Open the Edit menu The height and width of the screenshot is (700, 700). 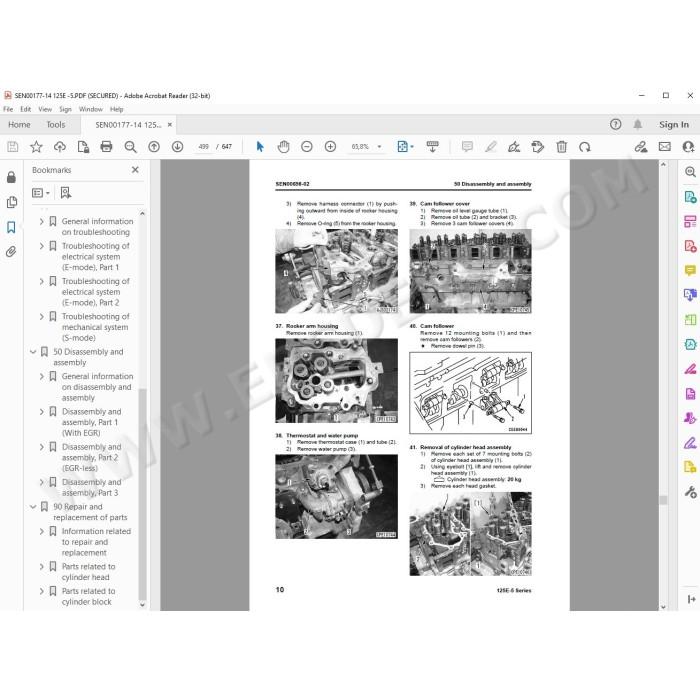[26, 109]
